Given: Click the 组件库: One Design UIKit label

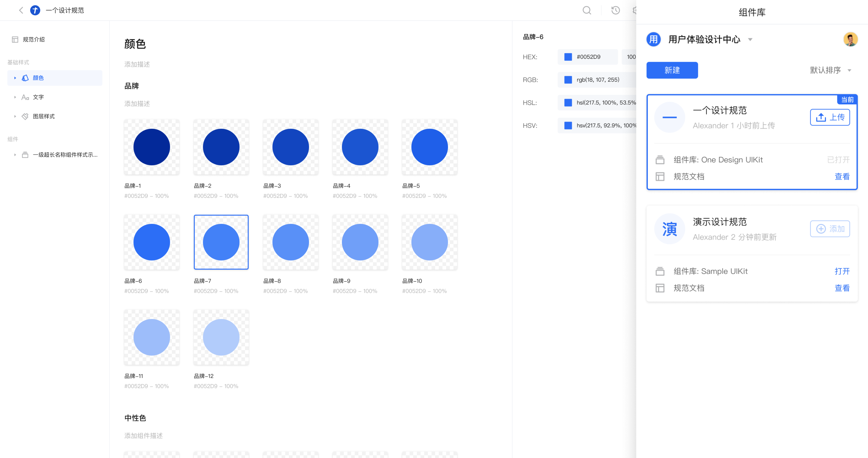Looking at the screenshot, I should click(x=718, y=160).
